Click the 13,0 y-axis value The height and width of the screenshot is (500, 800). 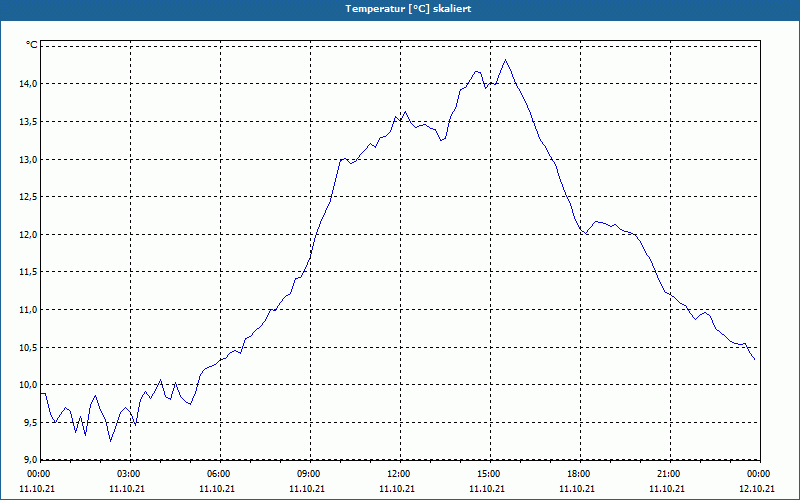[x=29, y=159]
